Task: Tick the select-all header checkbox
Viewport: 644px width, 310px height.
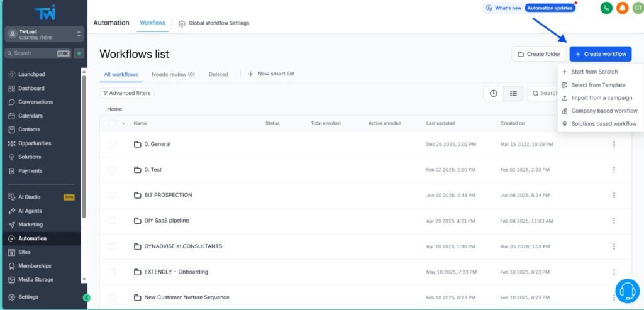Action: [112, 123]
